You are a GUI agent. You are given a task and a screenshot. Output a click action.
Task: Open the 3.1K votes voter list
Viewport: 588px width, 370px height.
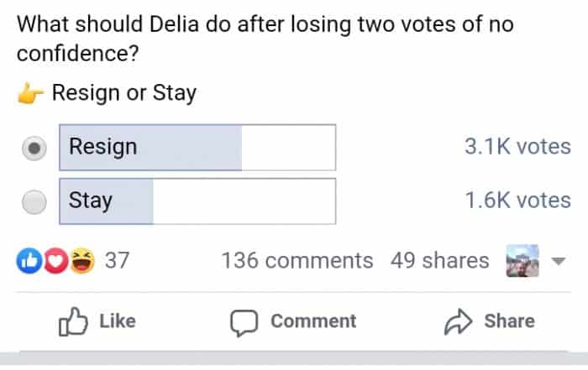point(517,147)
